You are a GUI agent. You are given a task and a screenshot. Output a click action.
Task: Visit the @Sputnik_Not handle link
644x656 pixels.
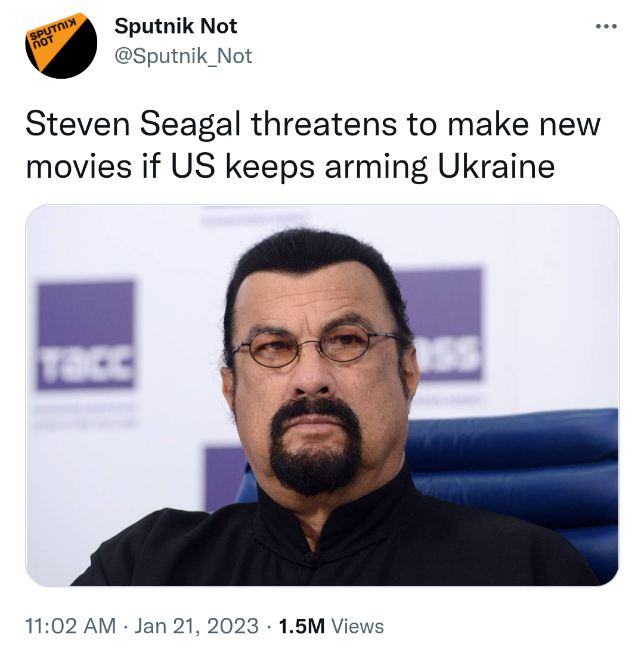click(183, 56)
